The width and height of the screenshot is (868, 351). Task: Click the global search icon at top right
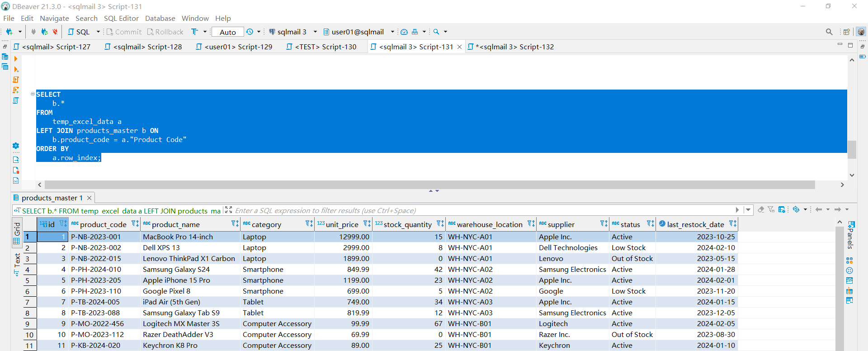[x=829, y=32]
